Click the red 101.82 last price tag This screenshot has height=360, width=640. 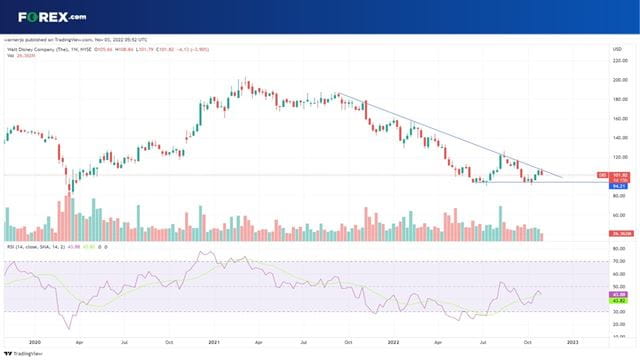point(620,175)
